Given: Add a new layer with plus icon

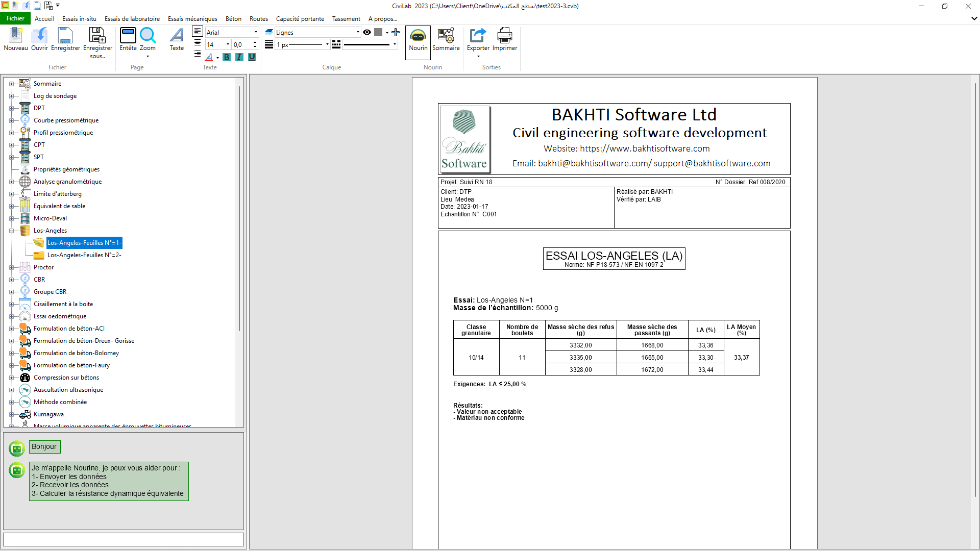Looking at the screenshot, I should coord(396,32).
